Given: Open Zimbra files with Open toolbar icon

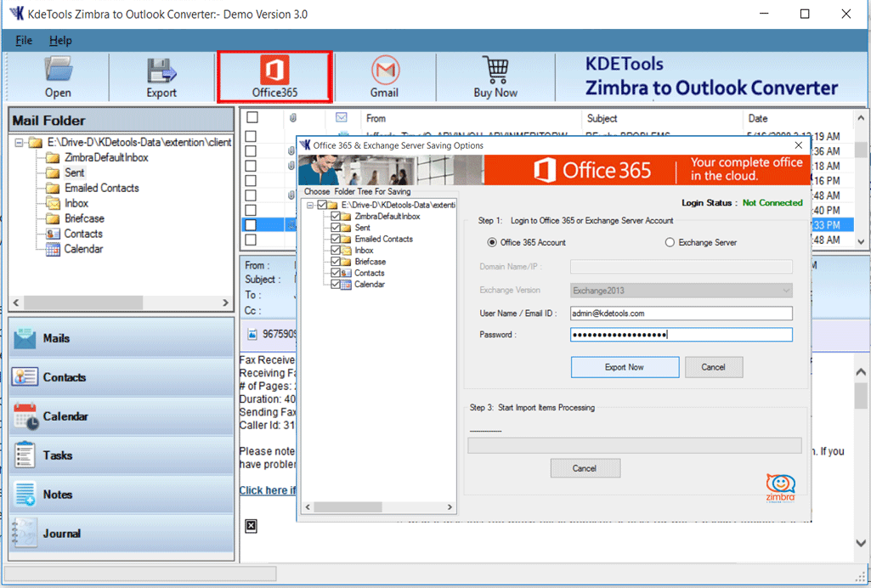Looking at the screenshot, I should point(58,77).
